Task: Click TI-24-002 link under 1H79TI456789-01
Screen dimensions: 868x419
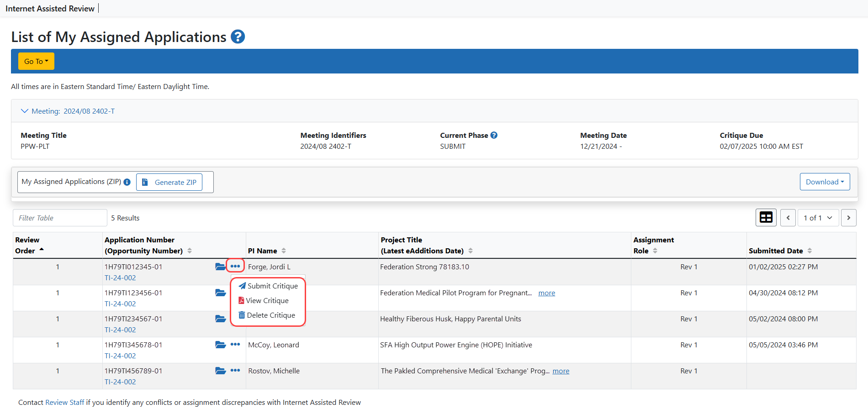Action: pos(120,382)
